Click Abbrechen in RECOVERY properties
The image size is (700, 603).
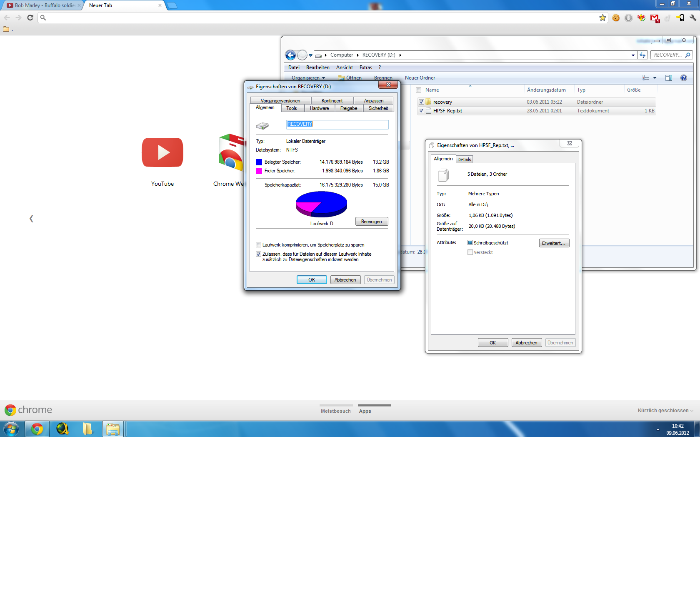pos(345,280)
